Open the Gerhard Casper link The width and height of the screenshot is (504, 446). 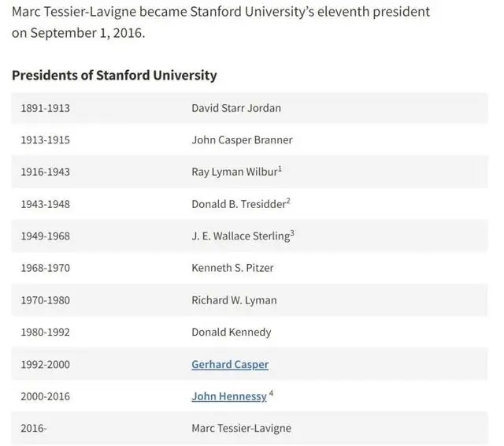click(230, 364)
